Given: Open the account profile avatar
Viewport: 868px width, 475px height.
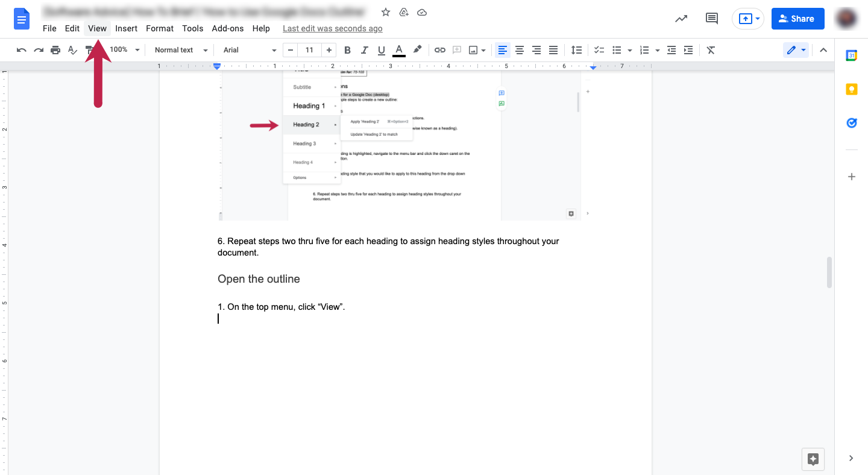Looking at the screenshot, I should (847, 19).
